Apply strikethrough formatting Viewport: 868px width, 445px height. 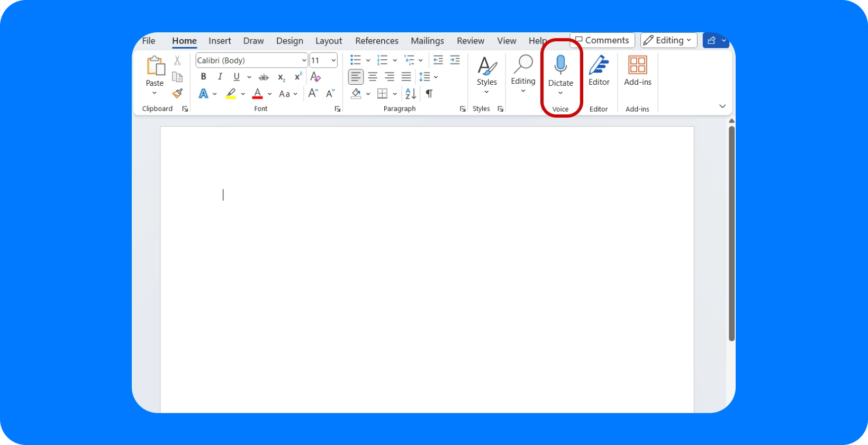click(264, 77)
